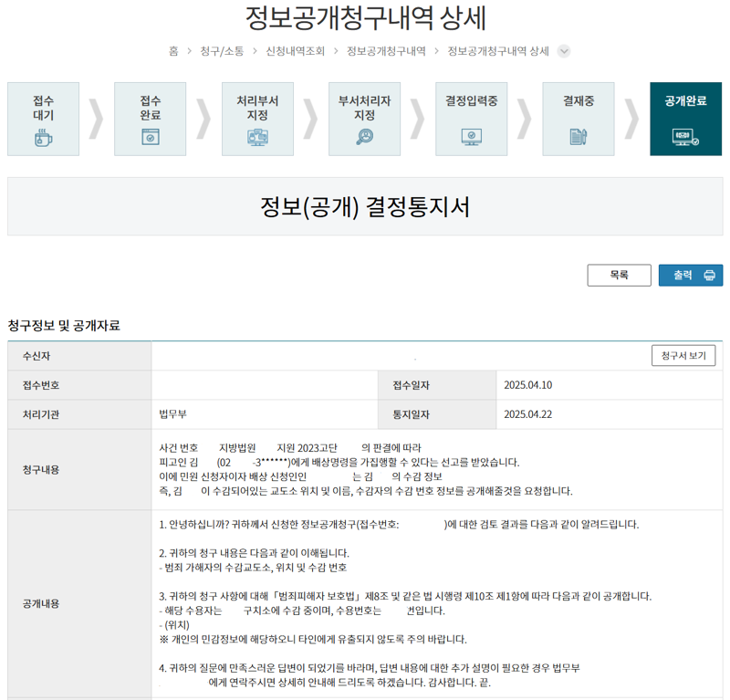Click the document pen icon under 결재중
The width and height of the screenshot is (730, 700).
(579, 137)
